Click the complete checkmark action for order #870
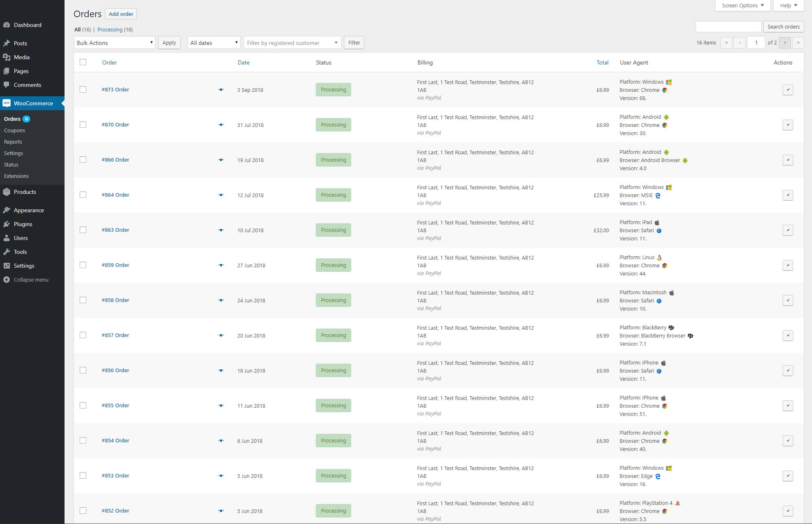812x524 pixels. (x=787, y=125)
